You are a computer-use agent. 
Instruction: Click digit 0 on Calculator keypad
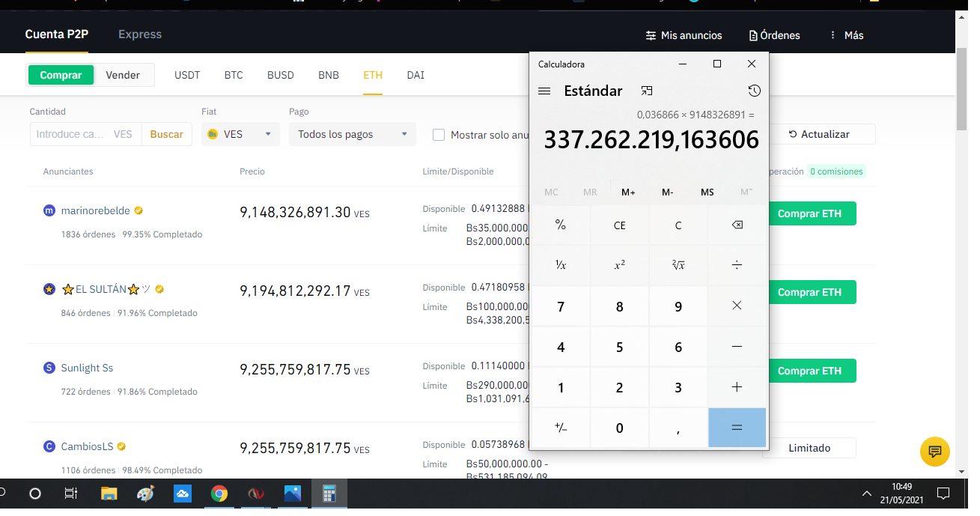click(x=619, y=428)
